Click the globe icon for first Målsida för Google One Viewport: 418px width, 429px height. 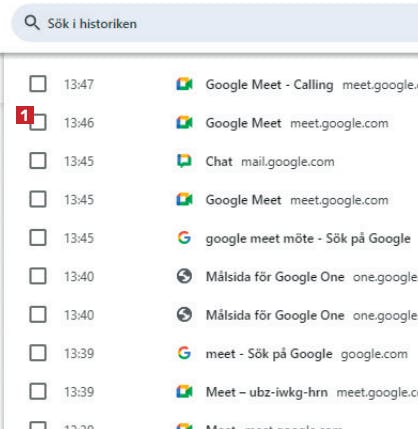184,276
